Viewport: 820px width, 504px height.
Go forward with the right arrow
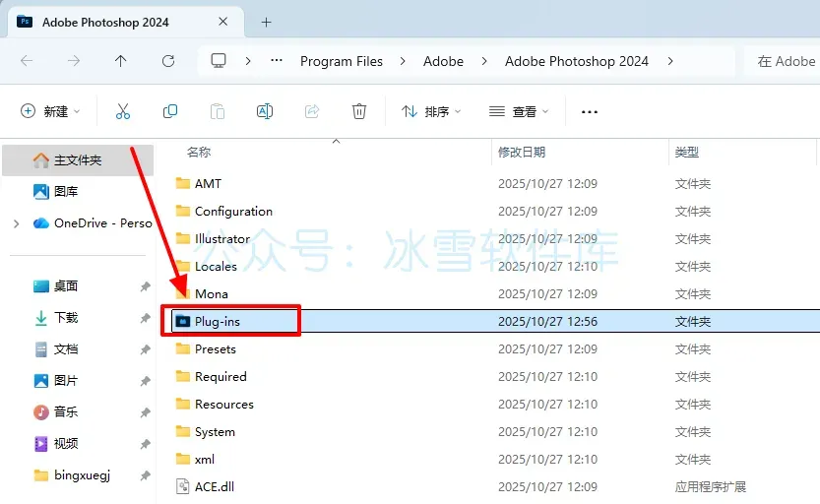tap(74, 61)
